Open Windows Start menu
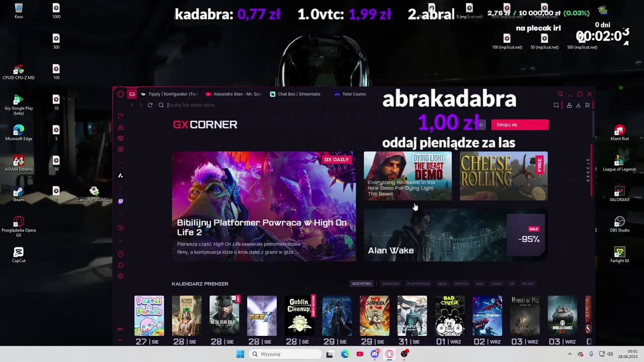This screenshot has height=362, width=644. 240,354
